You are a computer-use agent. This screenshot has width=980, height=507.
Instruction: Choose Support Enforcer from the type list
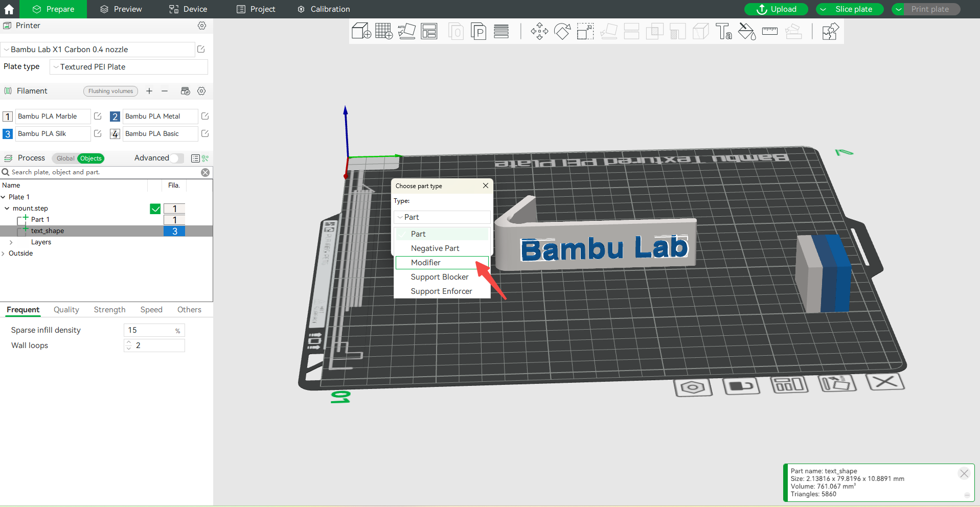442,291
